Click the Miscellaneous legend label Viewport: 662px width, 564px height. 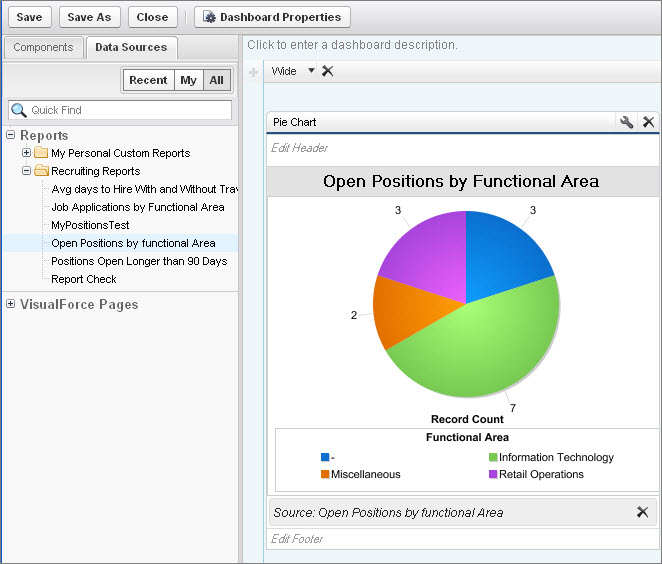(x=366, y=474)
